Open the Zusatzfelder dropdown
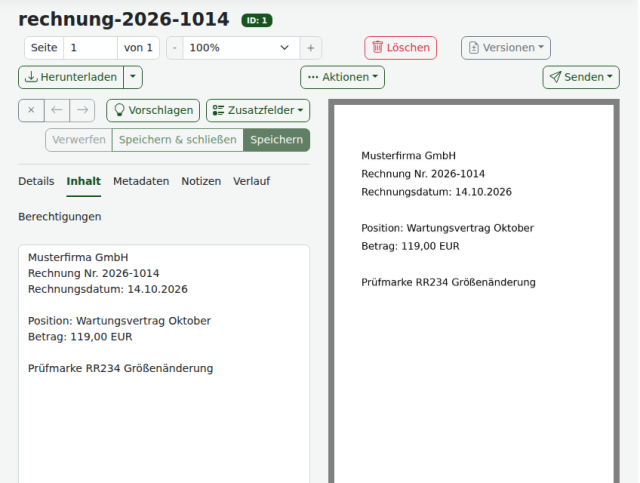The image size is (640, 483). 258,110
